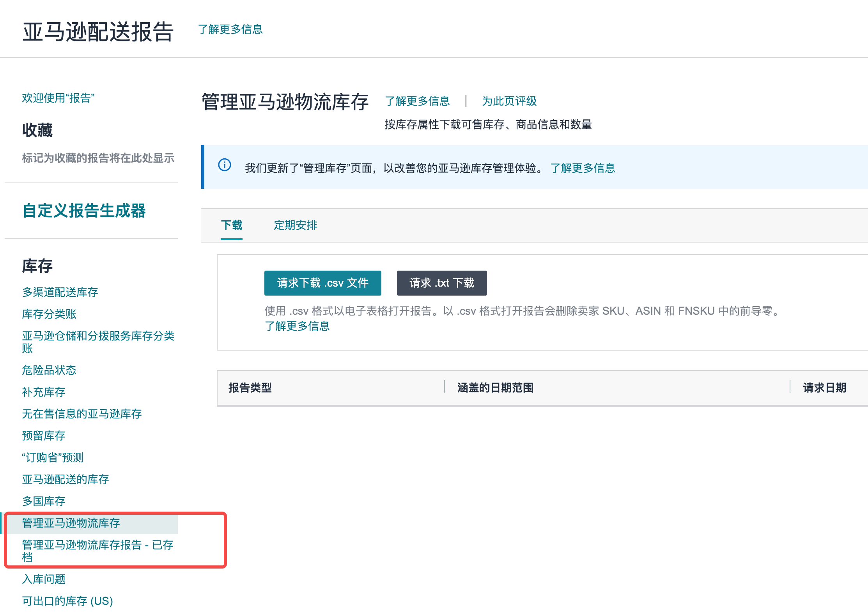Click 涵盖的日期范围 column header
868x613 pixels.
(495, 388)
